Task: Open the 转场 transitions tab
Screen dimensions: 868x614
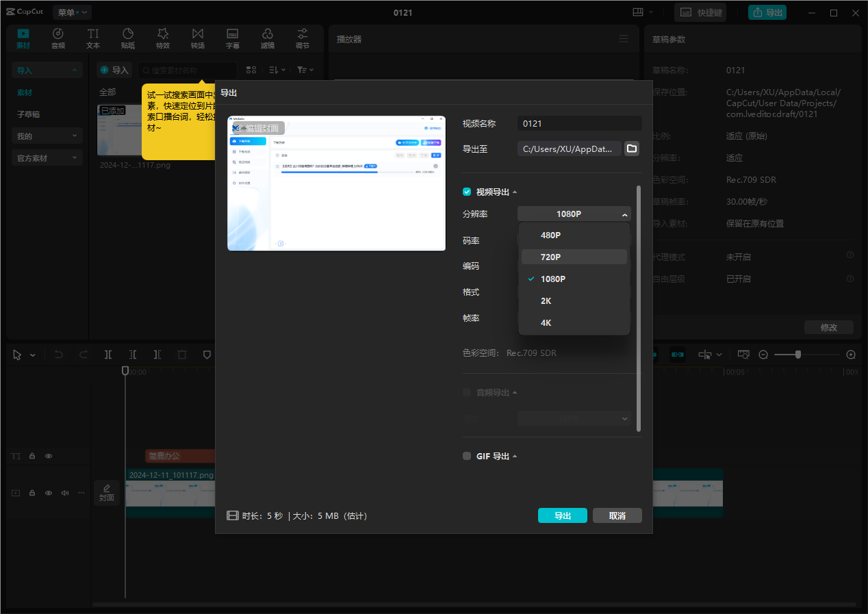Action: pyautogui.click(x=198, y=38)
